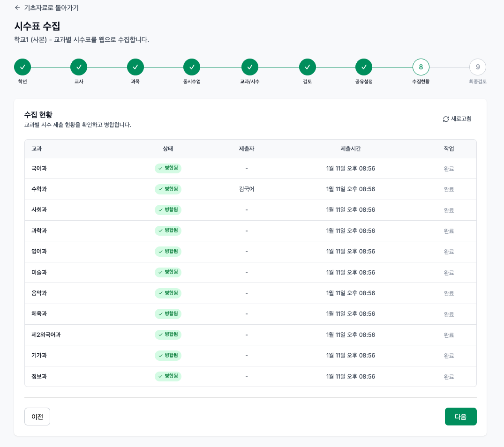Image resolution: width=504 pixels, height=447 pixels.
Task: Click the 병합됨 status badge for 수학과
Action: [x=168, y=189]
